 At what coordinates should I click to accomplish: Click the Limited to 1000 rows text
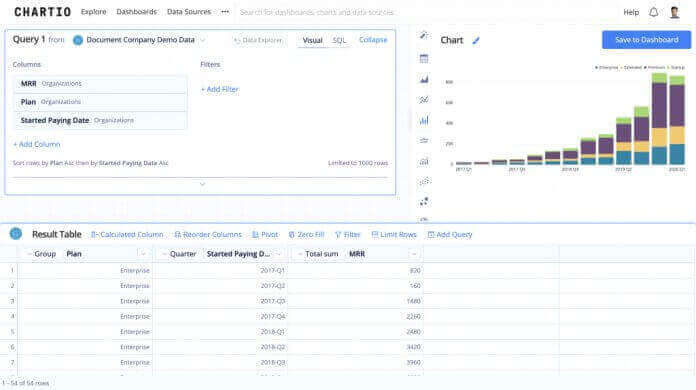pos(358,163)
